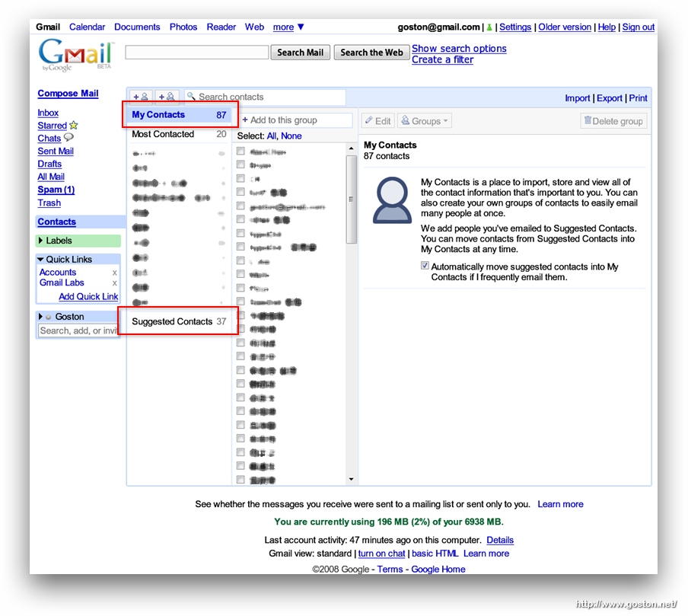Toggle automatically move suggested contacts checkbox

point(425,267)
